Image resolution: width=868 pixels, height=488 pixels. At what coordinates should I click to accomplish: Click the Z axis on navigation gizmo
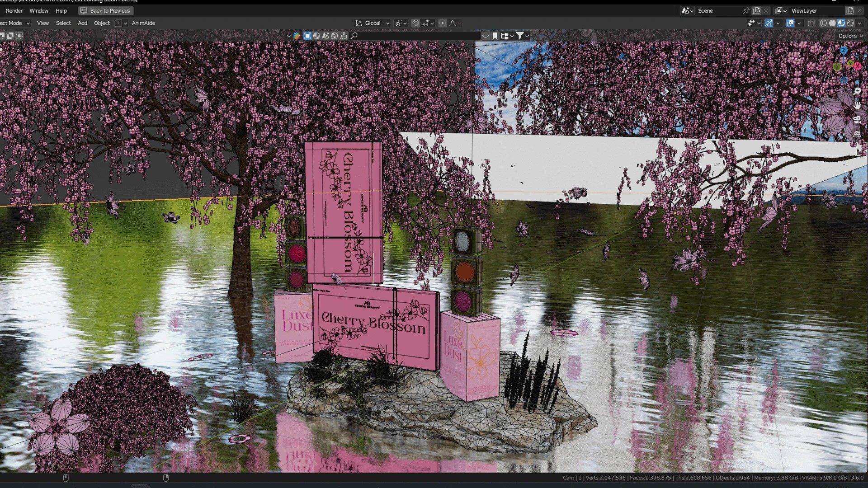[844, 51]
